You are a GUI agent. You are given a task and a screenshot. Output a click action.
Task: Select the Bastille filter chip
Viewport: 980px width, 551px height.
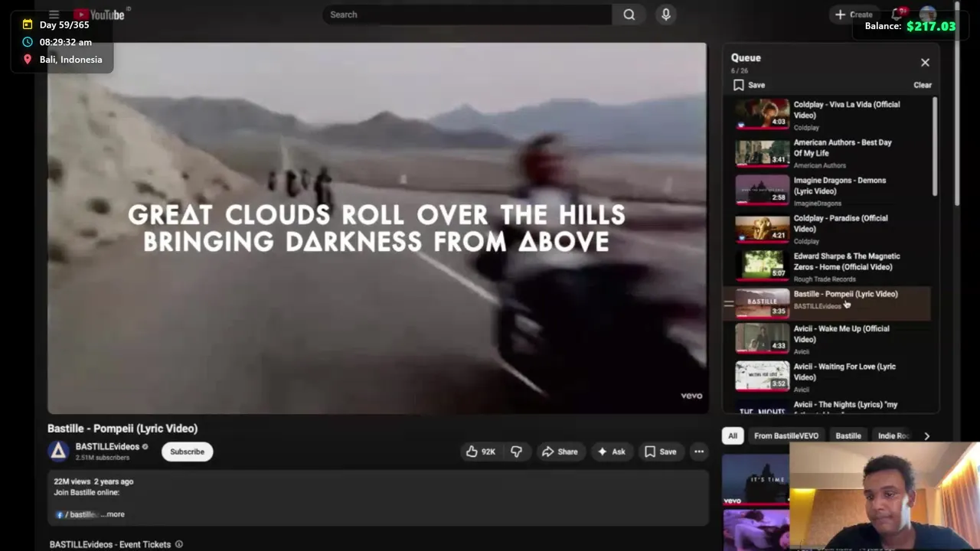[x=848, y=435]
